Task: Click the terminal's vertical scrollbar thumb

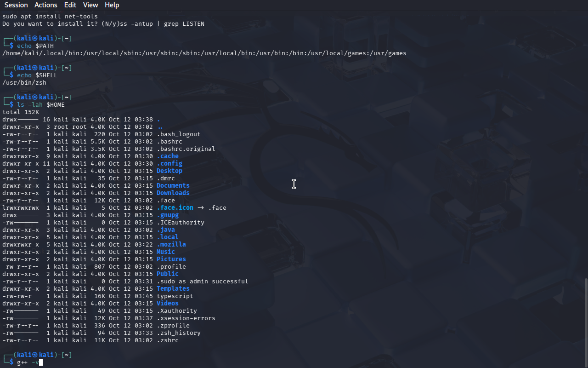Action: pos(586,322)
